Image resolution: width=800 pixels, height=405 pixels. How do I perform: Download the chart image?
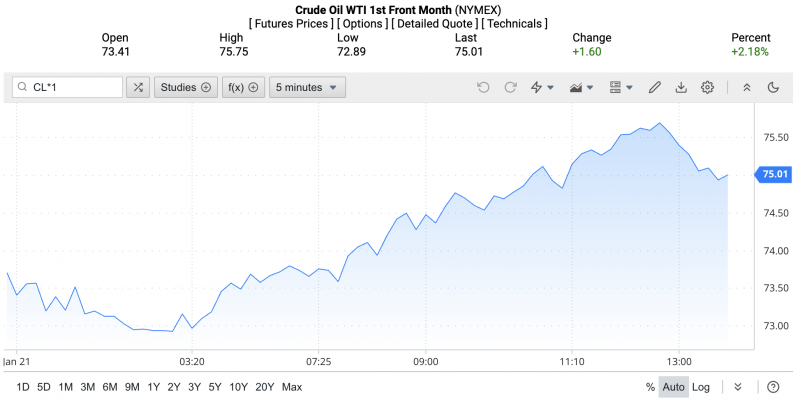tap(681, 87)
